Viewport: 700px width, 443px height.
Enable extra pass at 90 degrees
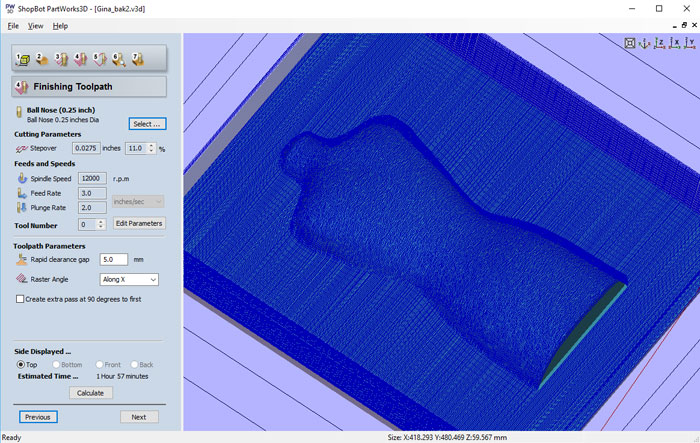(x=20, y=299)
